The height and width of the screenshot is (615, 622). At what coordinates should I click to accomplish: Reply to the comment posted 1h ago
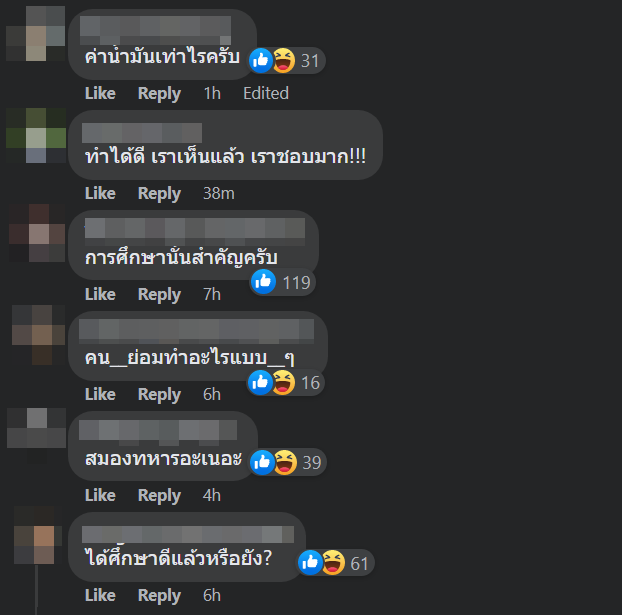[x=159, y=94]
